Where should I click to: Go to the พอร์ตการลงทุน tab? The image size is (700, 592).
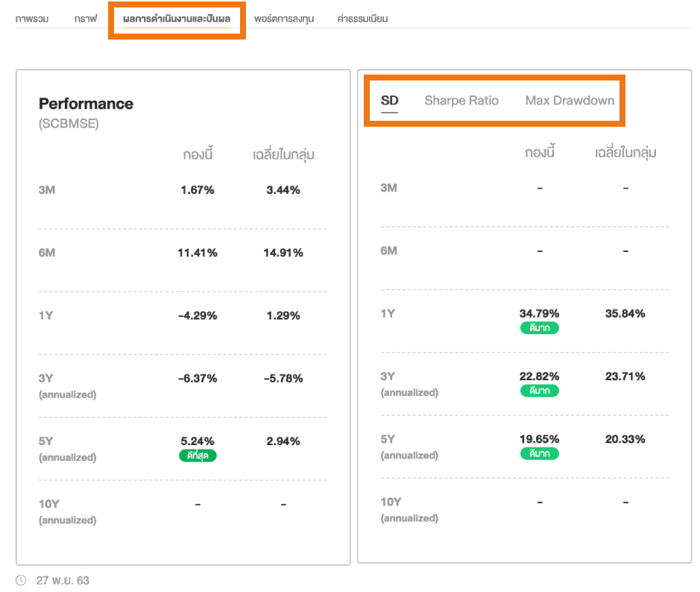tap(283, 19)
